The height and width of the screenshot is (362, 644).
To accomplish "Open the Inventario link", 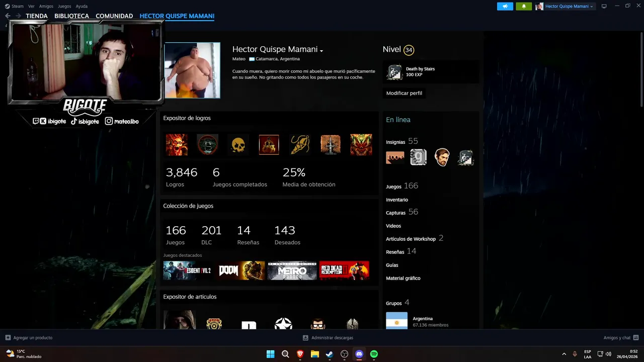I will click(397, 200).
